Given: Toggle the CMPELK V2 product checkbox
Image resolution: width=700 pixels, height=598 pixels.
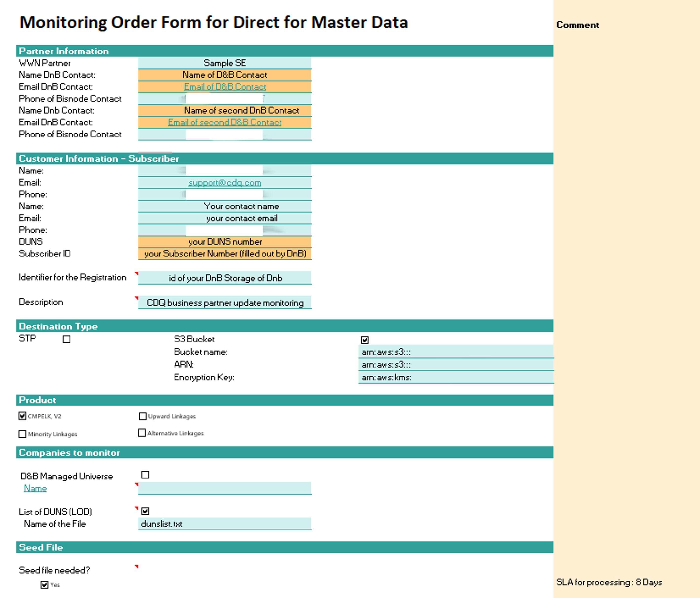Looking at the screenshot, I should pos(22,416).
